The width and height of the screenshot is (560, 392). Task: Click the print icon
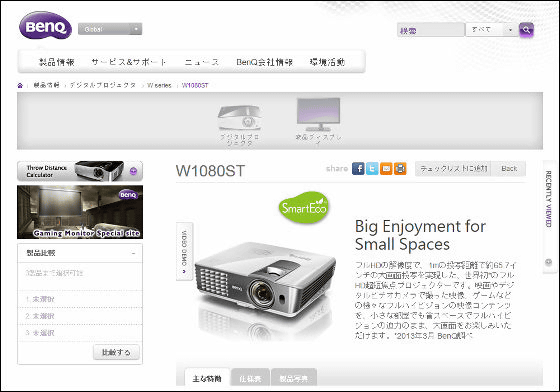click(400, 169)
